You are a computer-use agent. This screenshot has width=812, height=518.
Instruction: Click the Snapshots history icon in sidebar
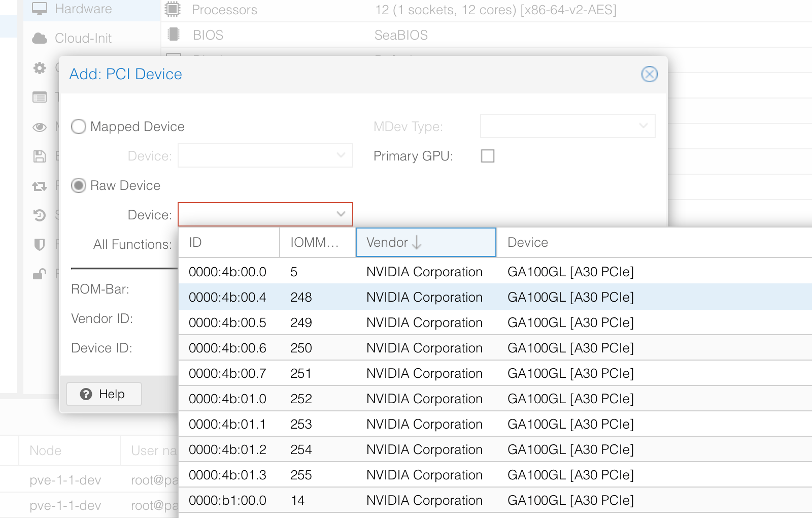(40, 215)
